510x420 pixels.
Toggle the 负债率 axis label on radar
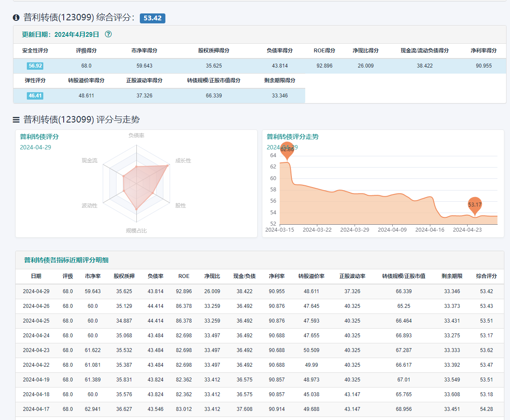click(x=136, y=136)
